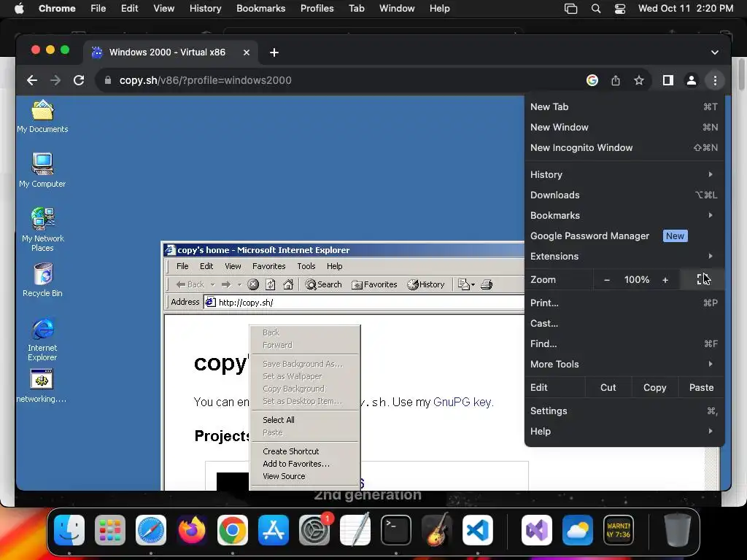Open Chrome tab search chevron
This screenshot has width=747, height=560.
[x=715, y=52]
